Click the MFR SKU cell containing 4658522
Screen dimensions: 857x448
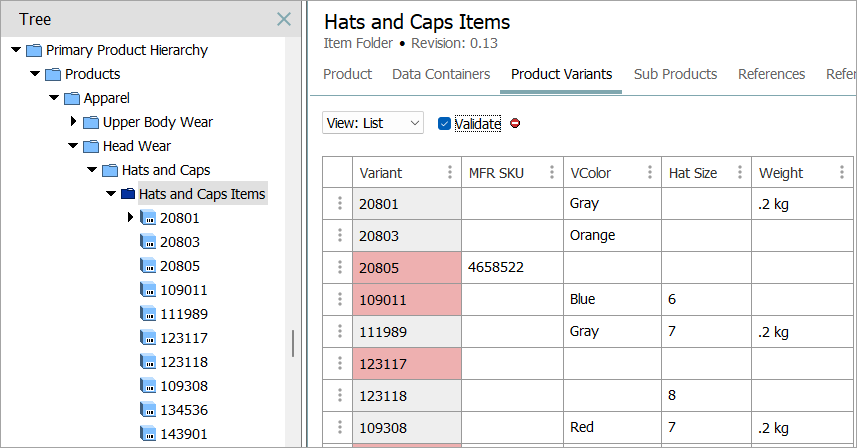coord(510,268)
